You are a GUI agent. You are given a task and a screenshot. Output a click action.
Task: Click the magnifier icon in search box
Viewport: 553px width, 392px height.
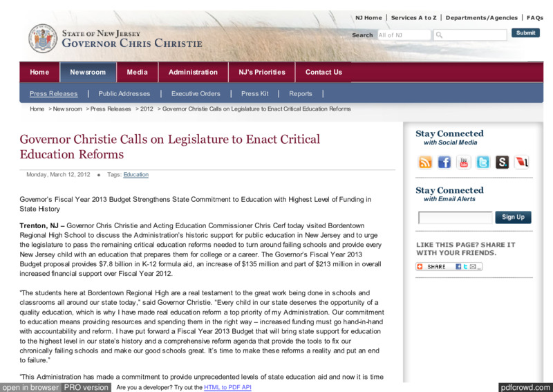tap(439, 35)
